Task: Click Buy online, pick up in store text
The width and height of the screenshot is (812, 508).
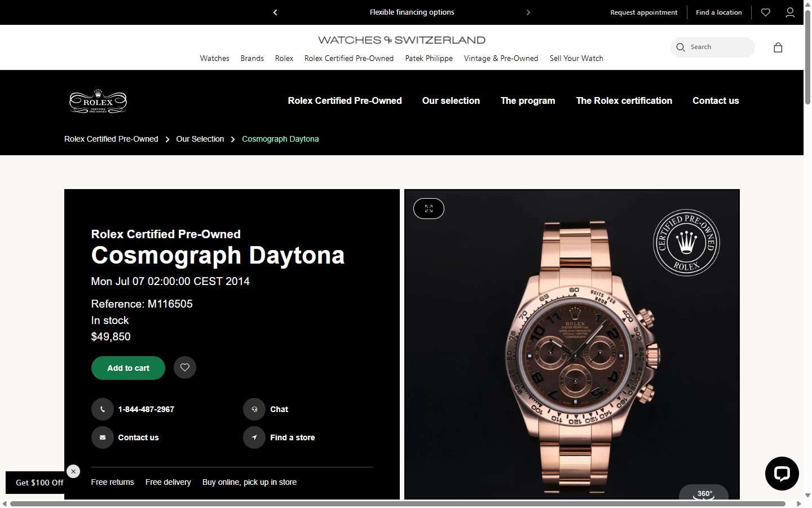Action: point(249,482)
